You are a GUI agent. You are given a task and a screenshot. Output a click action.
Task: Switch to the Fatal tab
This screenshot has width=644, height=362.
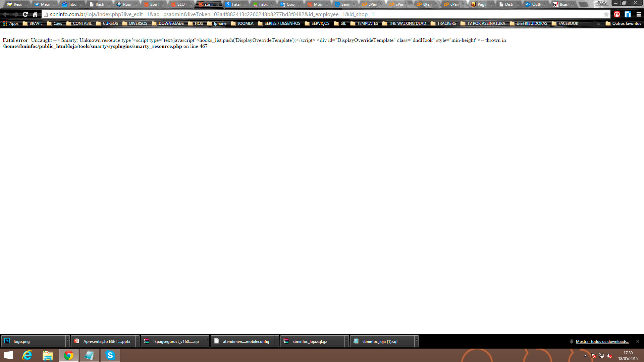pyautogui.click(x=235, y=4)
